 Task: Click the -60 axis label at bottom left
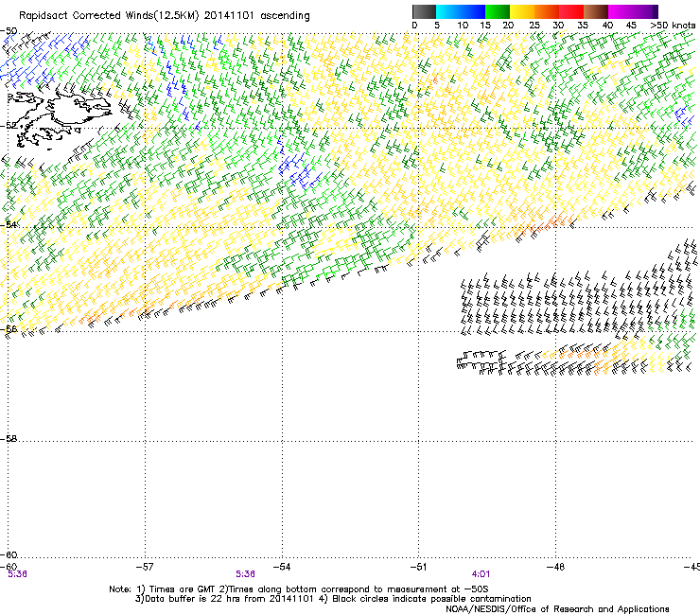point(9,567)
